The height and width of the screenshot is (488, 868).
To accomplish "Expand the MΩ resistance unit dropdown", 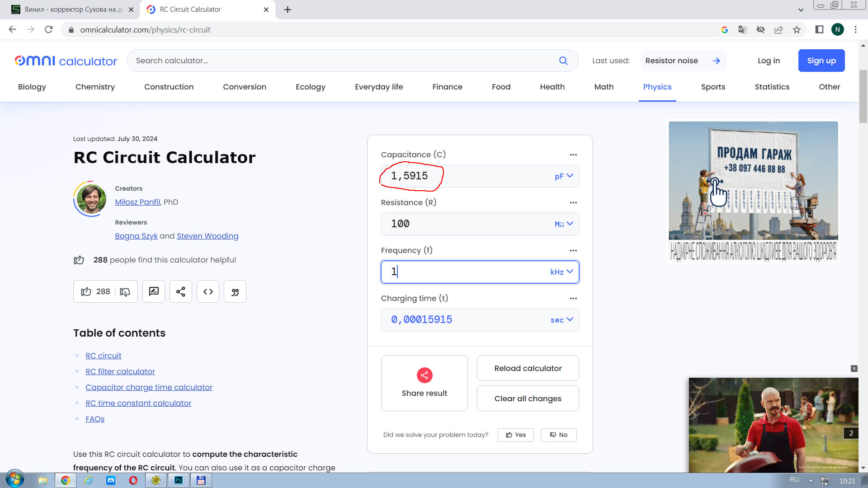I will point(564,224).
